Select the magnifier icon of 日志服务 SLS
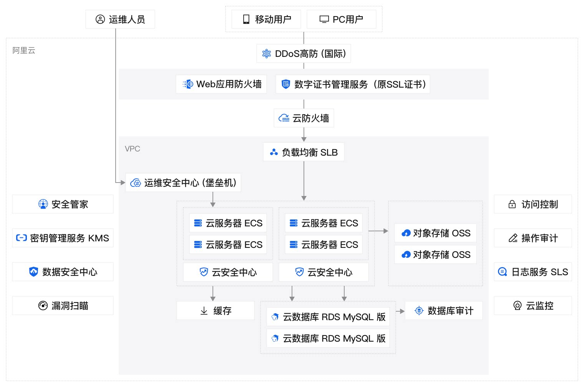This screenshot has height=392, width=584. [x=503, y=272]
